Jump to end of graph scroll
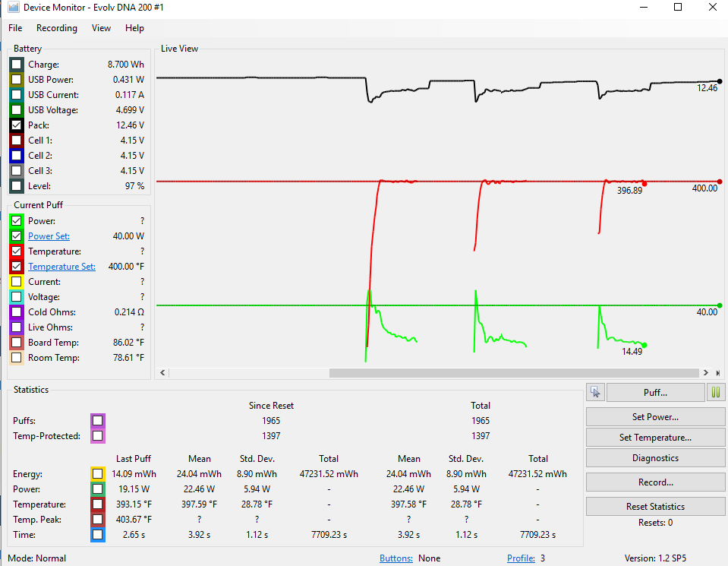 (x=718, y=373)
